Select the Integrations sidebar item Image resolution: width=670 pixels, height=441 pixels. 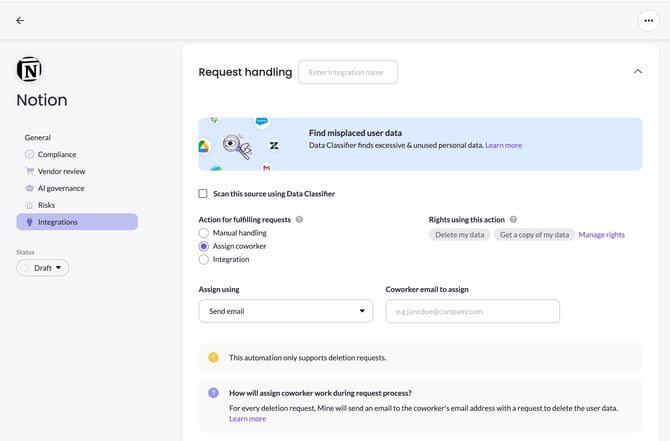[x=77, y=222]
